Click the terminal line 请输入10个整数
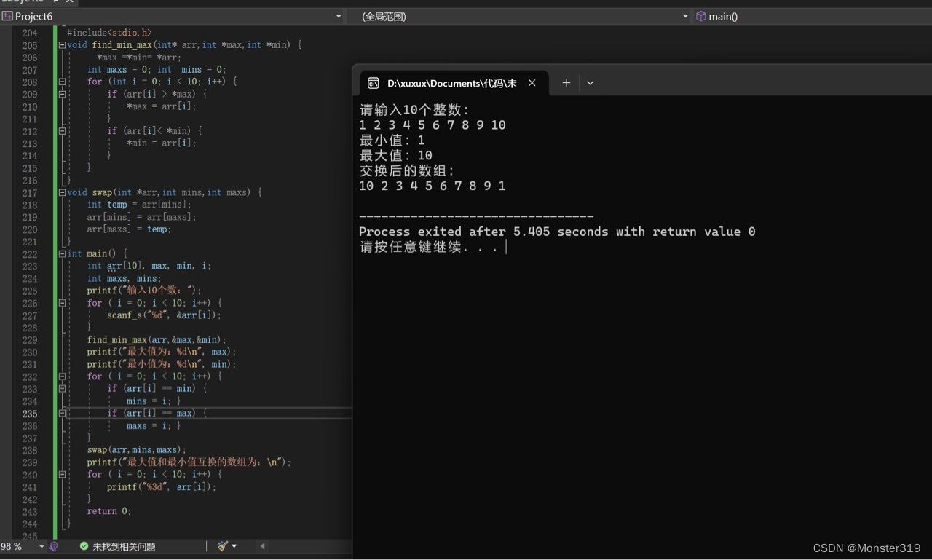Image resolution: width=932 pixels, height=560 pixels. (x=415, y=110)
